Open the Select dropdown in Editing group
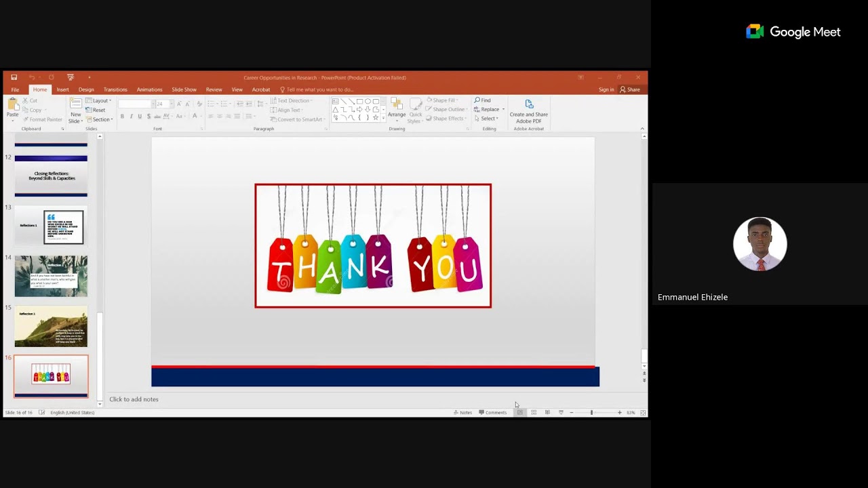Screen dimensions: 868x488 pyautogui.click(x=486, y=119)
